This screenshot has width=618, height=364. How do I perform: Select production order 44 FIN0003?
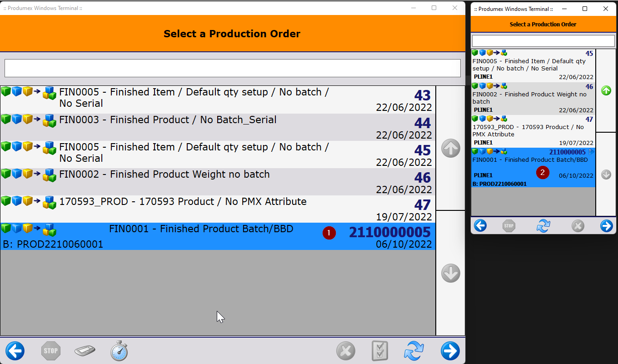(x=218, y=127)
